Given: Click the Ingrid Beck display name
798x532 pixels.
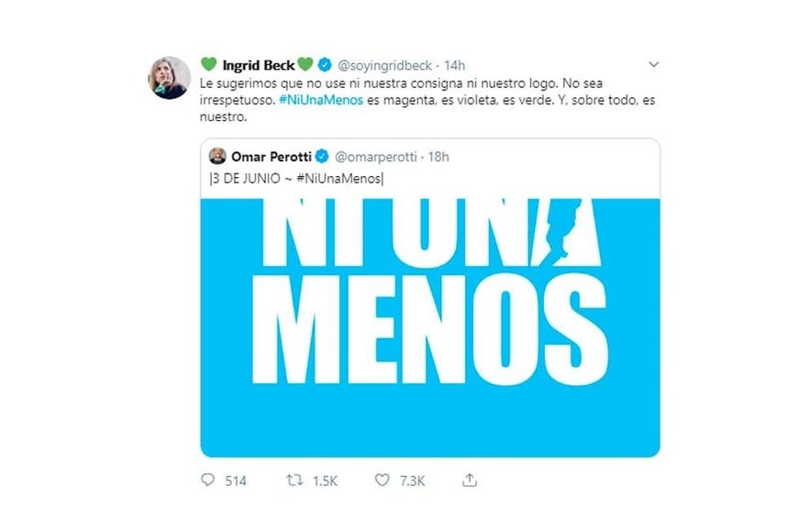Looking at the screenshot, I should coord(259,65).
